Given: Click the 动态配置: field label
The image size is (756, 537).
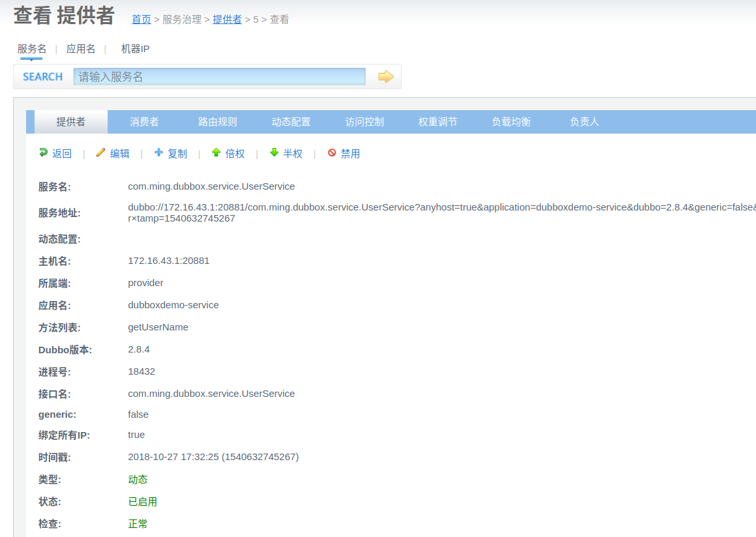Looking at the screenshot, I should pos(59,239).
